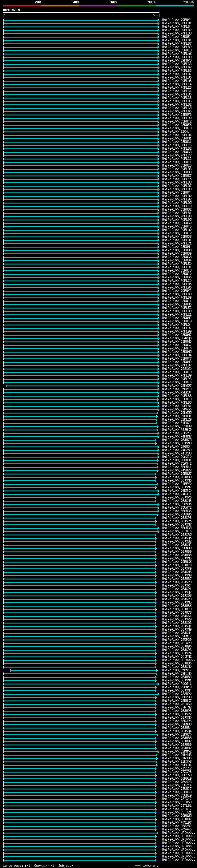Screen dimensions: 197x868
Task: Select subject label UniRef100_C5MRE9
Action: click(x=177, y=389)
